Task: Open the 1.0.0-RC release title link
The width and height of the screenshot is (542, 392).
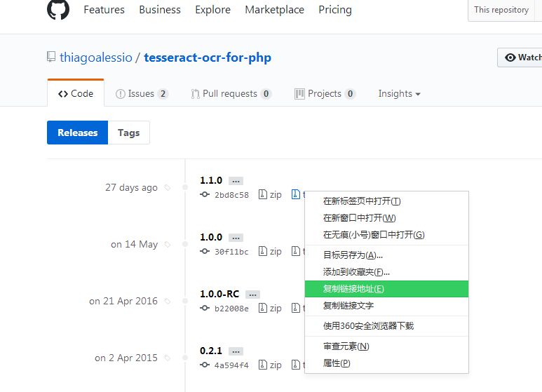Action: (219, 294)
